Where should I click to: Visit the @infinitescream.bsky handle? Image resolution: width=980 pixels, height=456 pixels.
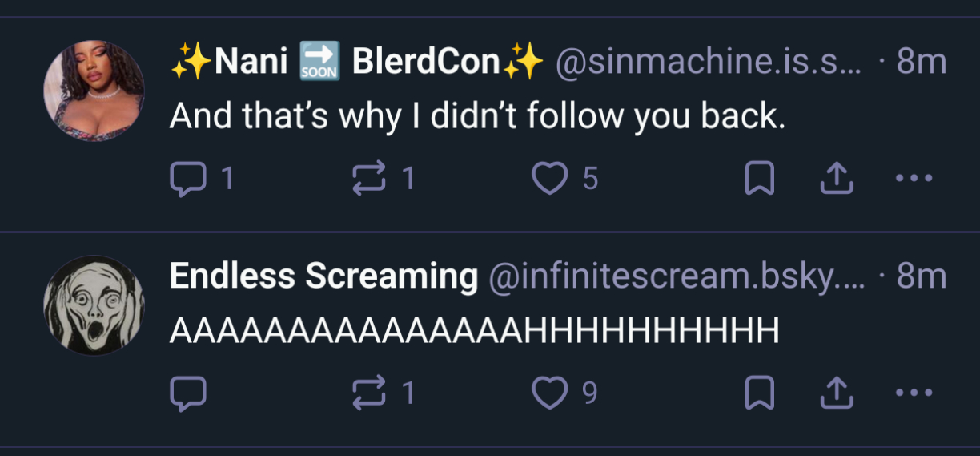click(674, 276)
